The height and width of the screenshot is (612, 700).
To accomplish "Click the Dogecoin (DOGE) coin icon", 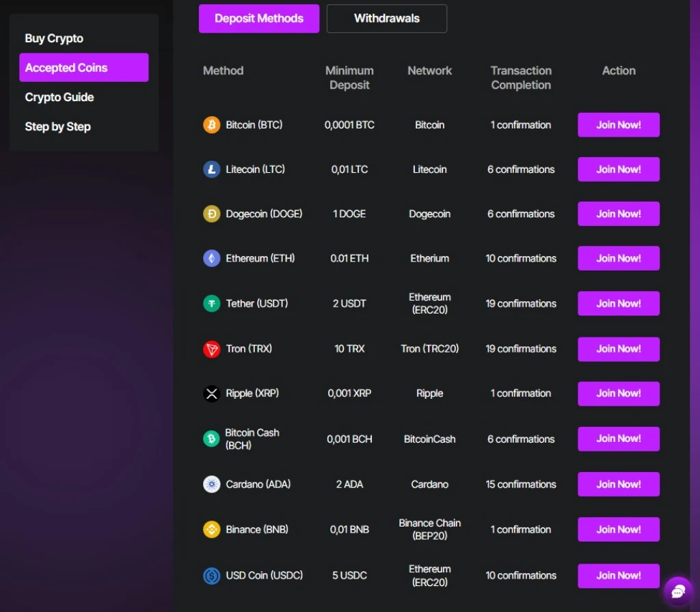I will tap(212, 214).
